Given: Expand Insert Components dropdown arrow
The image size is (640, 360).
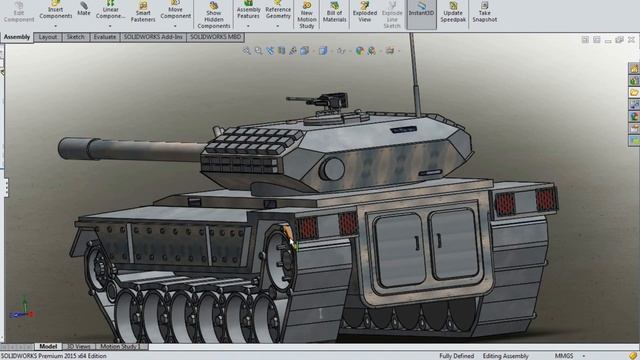Looking at the screenshot, I should click(x=56, y=26).
